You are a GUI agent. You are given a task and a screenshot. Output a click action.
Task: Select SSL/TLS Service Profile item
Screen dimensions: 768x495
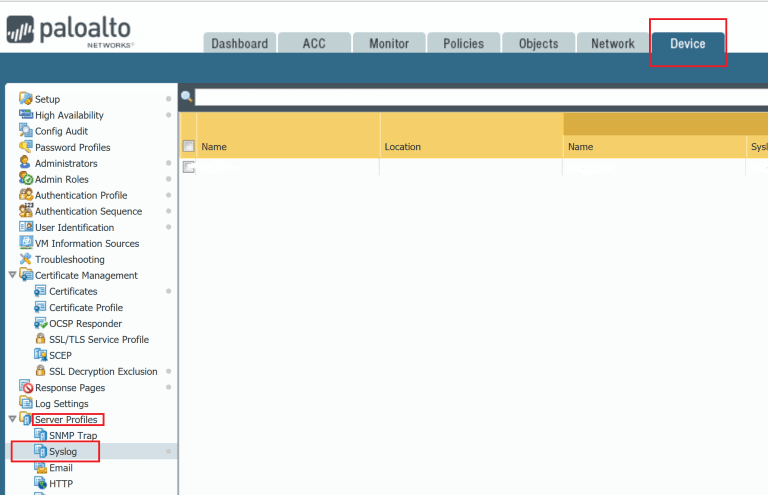(x=98, y=339)
